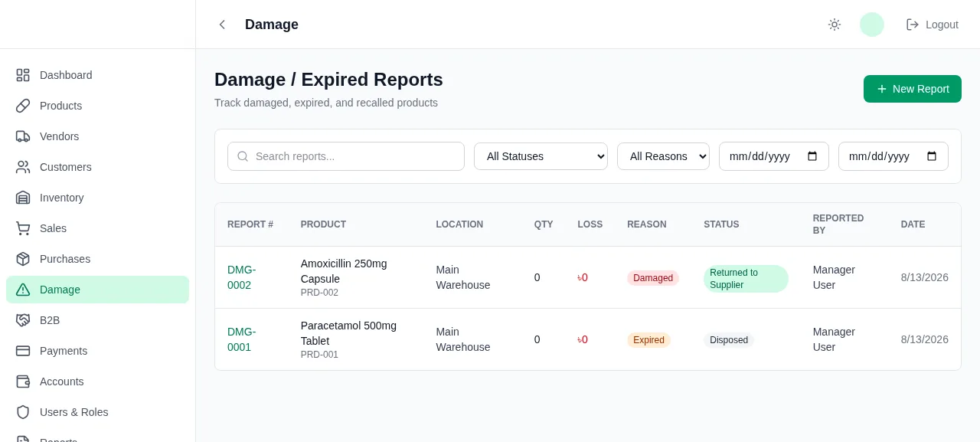Click the B2B handshake icon
Viewport: 980px width, 442px height.
click(x=23, y=320)
